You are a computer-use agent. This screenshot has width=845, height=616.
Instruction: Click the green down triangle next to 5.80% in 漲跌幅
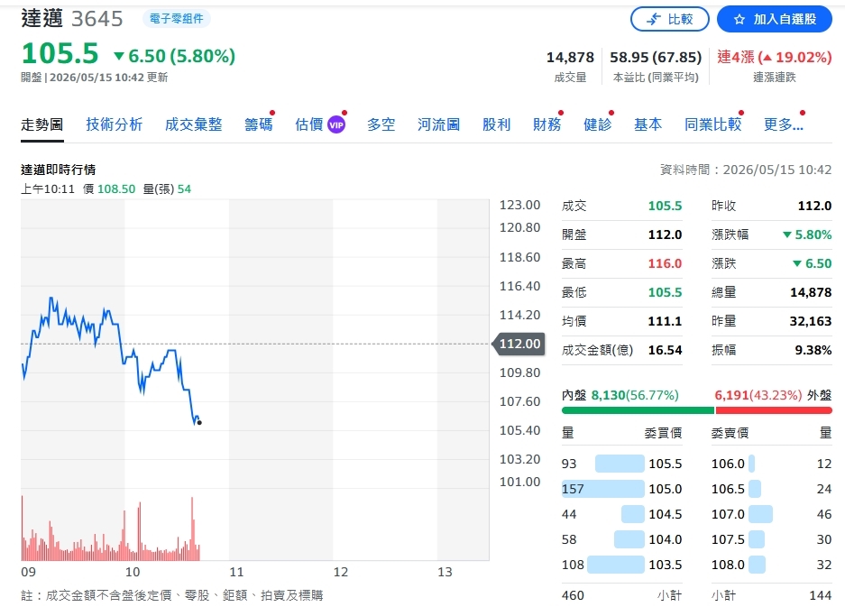tap(786, 235)
